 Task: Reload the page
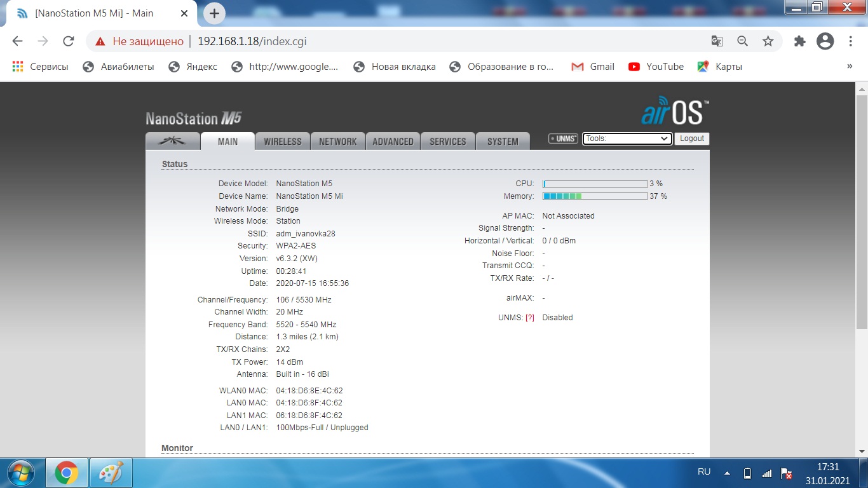68,41
